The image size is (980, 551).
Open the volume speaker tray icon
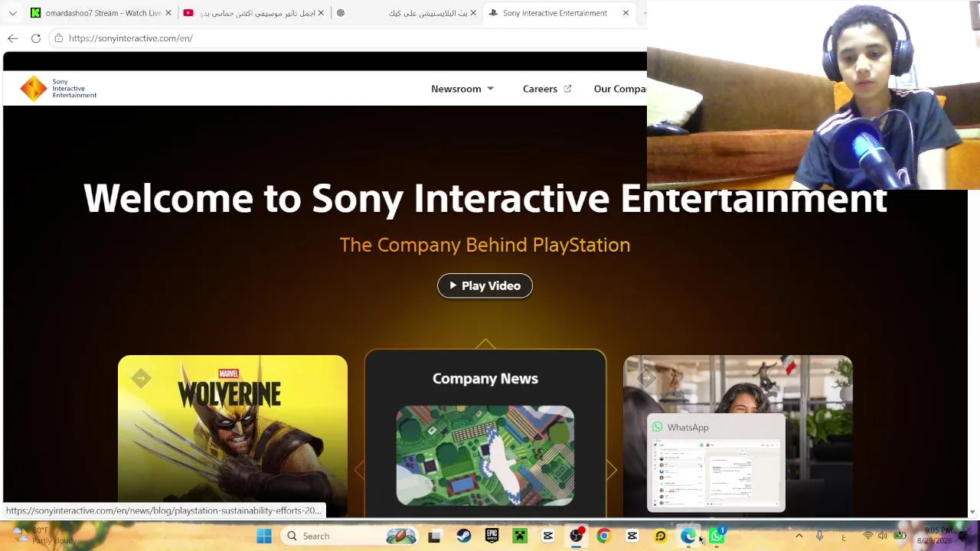point(883,536)
